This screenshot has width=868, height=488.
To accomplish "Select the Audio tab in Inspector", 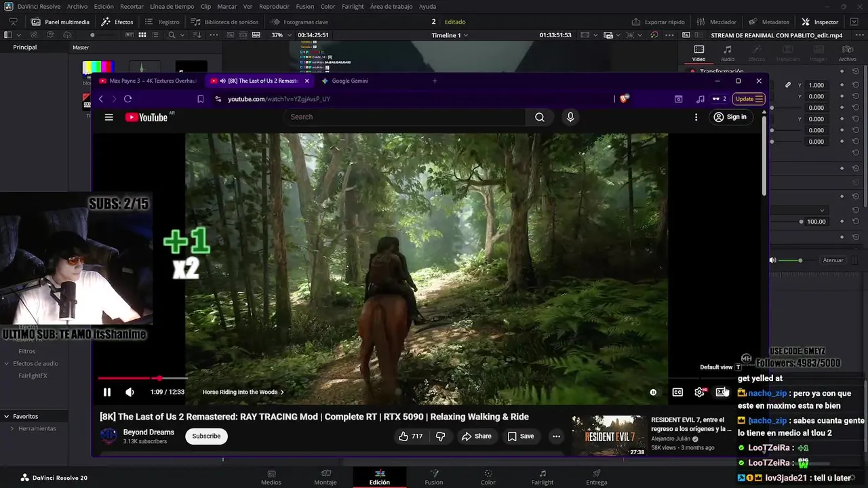I will click(x=727, y=54).
